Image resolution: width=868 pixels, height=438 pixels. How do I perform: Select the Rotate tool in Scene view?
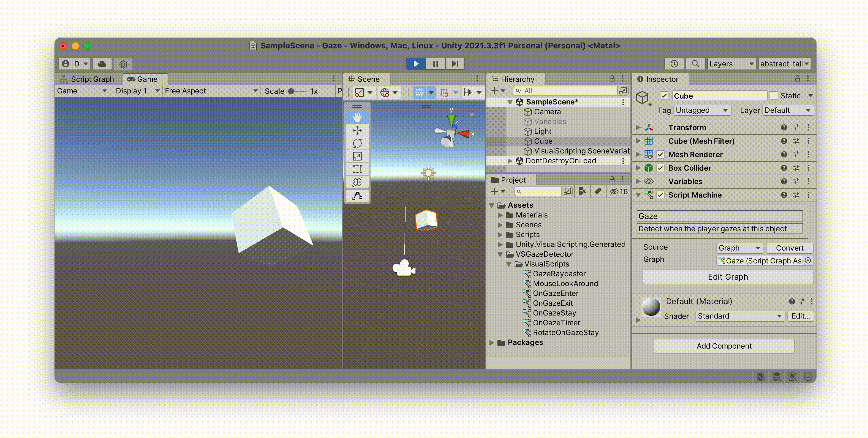(357, 143)
